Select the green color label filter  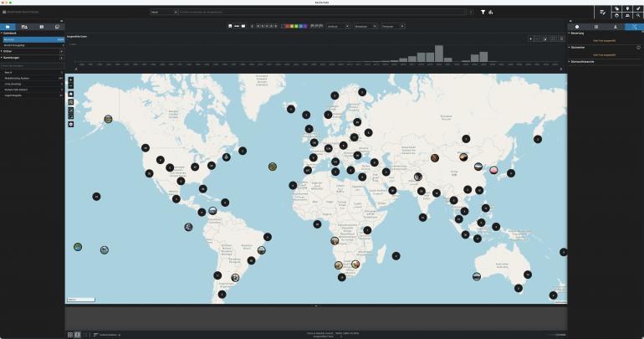(x=296, y=26)
